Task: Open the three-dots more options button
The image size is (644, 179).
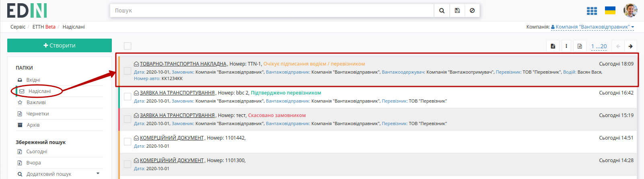Action: (566, 46)
